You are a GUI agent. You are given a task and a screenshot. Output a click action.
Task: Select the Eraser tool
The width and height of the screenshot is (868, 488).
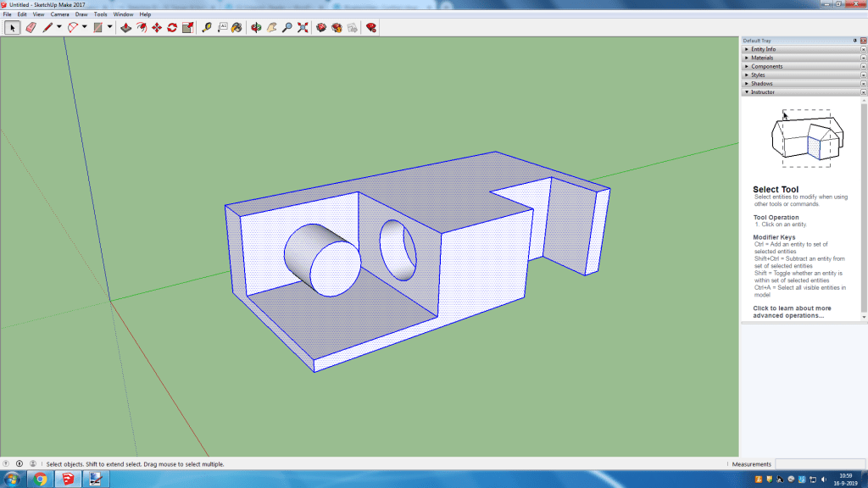(31, 28)
